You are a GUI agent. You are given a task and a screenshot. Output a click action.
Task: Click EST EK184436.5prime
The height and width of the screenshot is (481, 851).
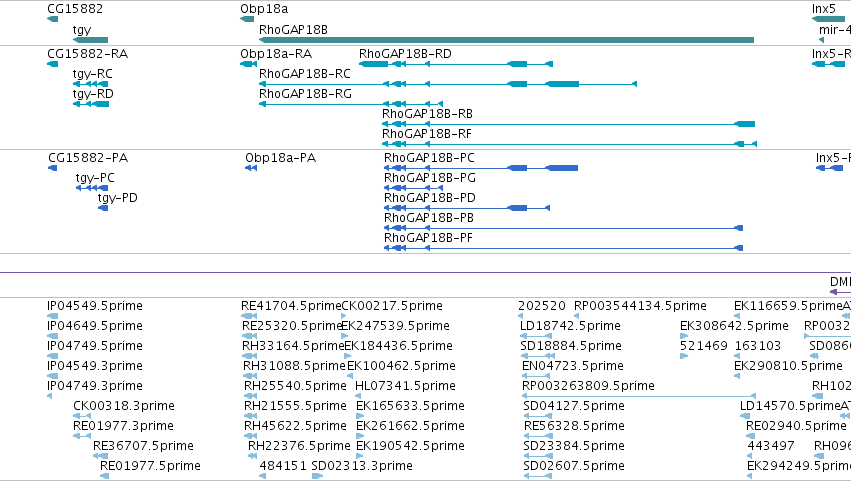398,346
